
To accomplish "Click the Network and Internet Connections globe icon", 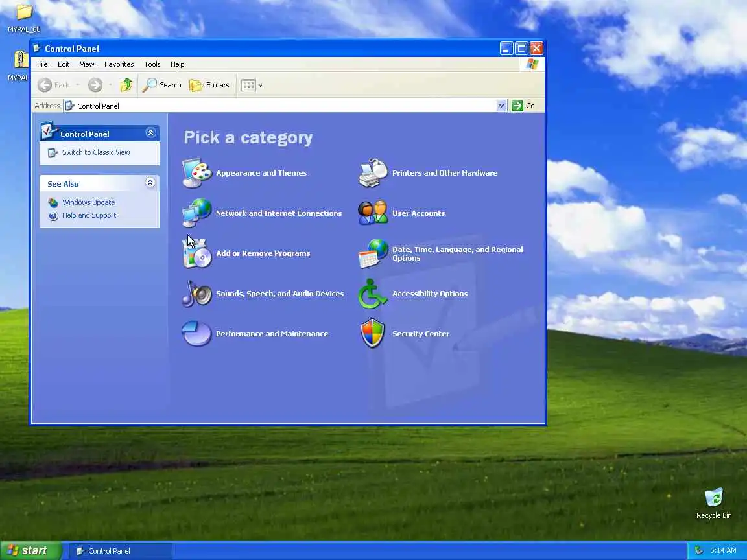I will point(196,213).
